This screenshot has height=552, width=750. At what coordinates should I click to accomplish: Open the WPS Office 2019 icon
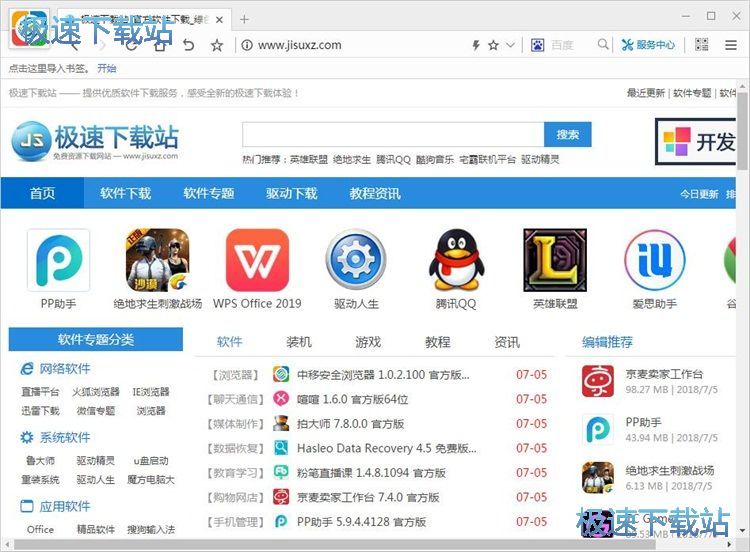tap(257, 260)
